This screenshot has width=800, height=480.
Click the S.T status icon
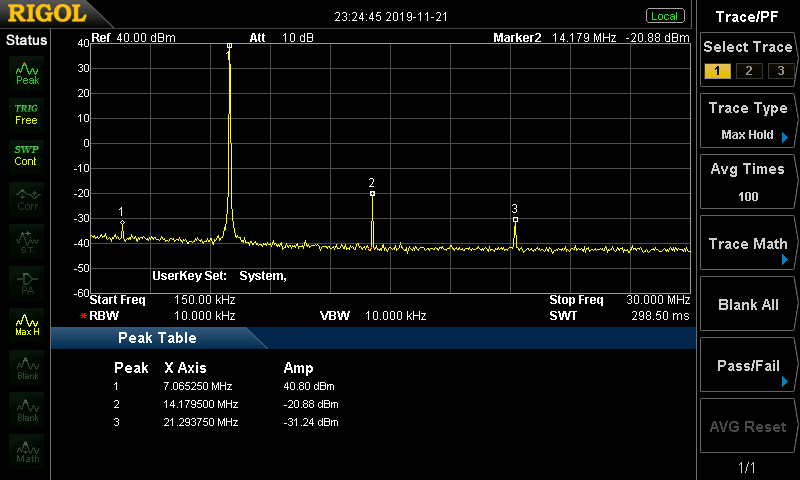click(x=27, y=240)
